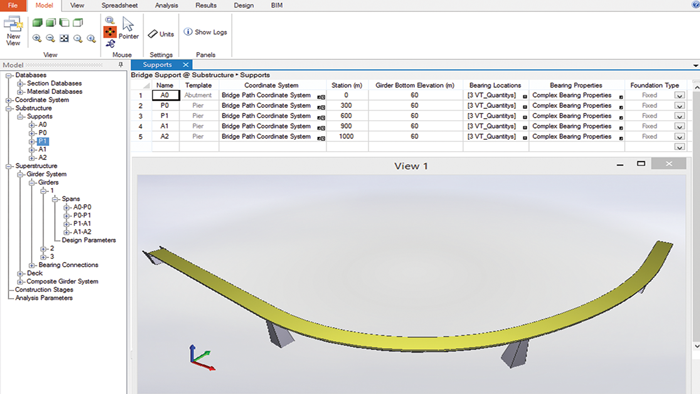This screenshot has height=394, width=700.
Task: Collapse the Superstructure tree node
Action: point(8,166)
